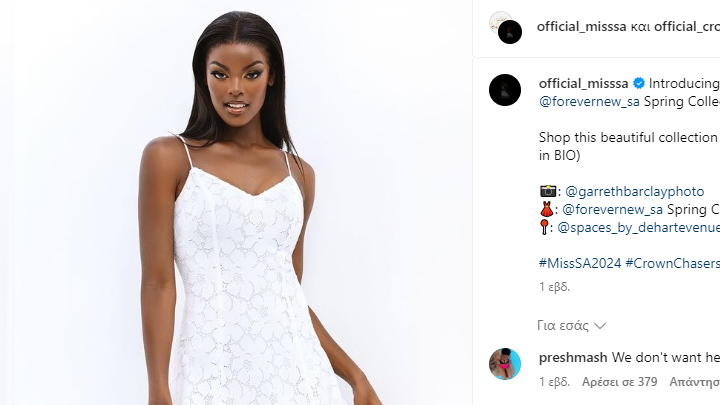Open the official_misssa avatar in the caption
Image resolution: width=720 pixels, height=405 pixels.
[505, 90]
